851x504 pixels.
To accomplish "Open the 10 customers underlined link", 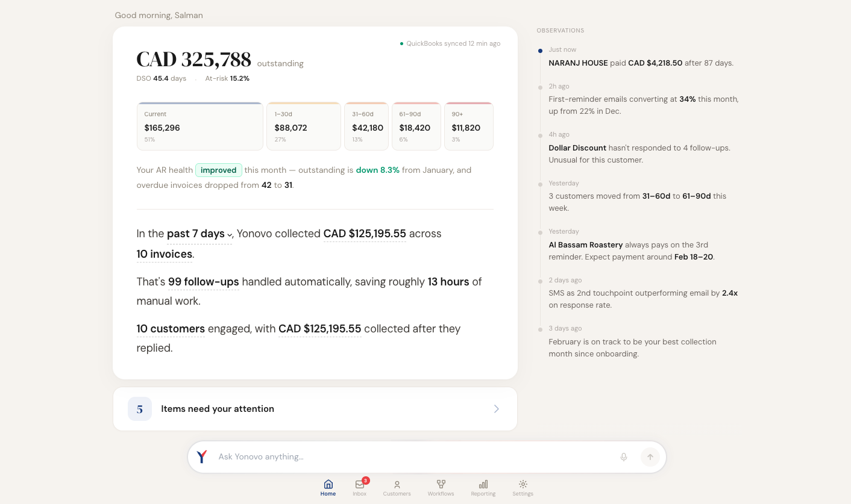I will [171, 329].
